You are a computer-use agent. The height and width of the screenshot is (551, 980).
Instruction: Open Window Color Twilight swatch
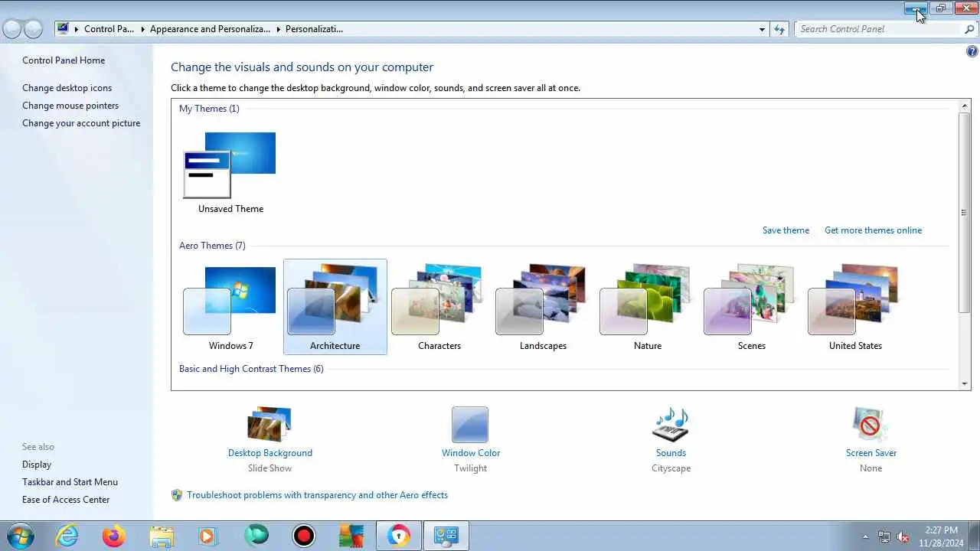pos(470,425)
